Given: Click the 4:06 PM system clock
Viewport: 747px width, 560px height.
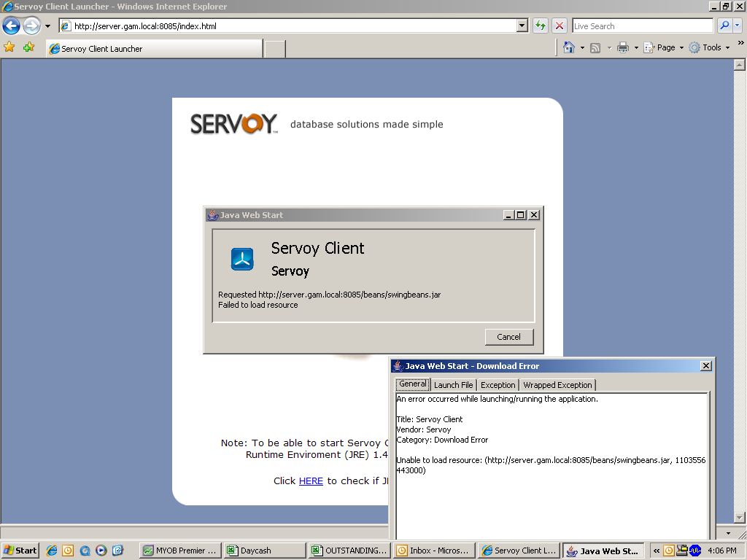Looking at the screenshot, I should (722, 551).
